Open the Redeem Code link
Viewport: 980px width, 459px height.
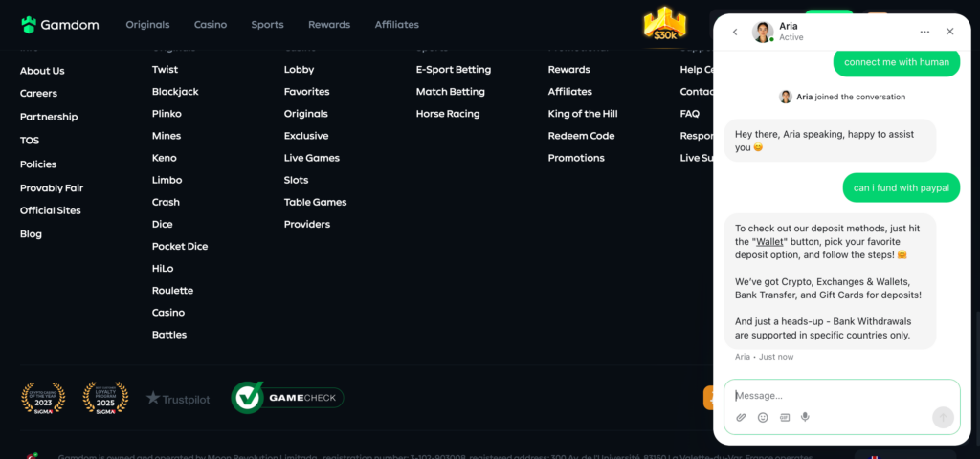(581, 136)
